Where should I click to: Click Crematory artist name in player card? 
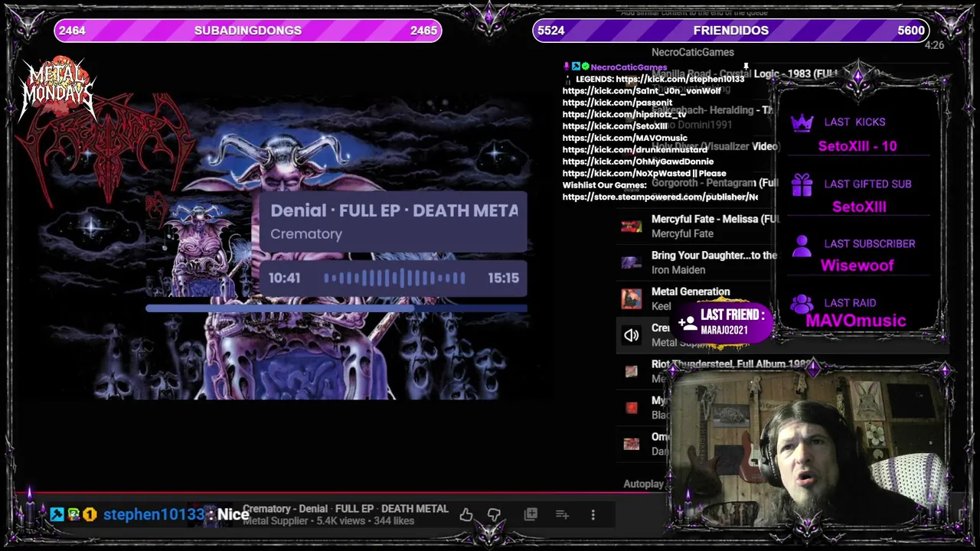pos(306,234)
